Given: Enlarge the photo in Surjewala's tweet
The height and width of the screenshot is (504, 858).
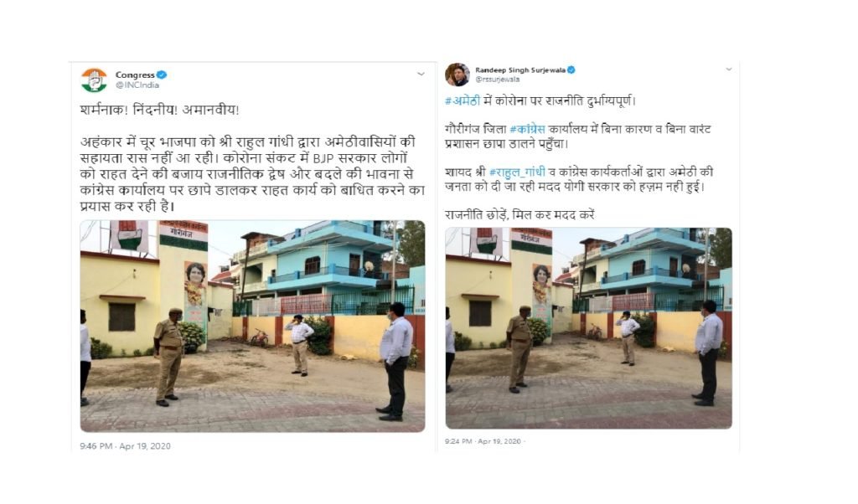Looking at the screenshot, I should click(588, 328).
